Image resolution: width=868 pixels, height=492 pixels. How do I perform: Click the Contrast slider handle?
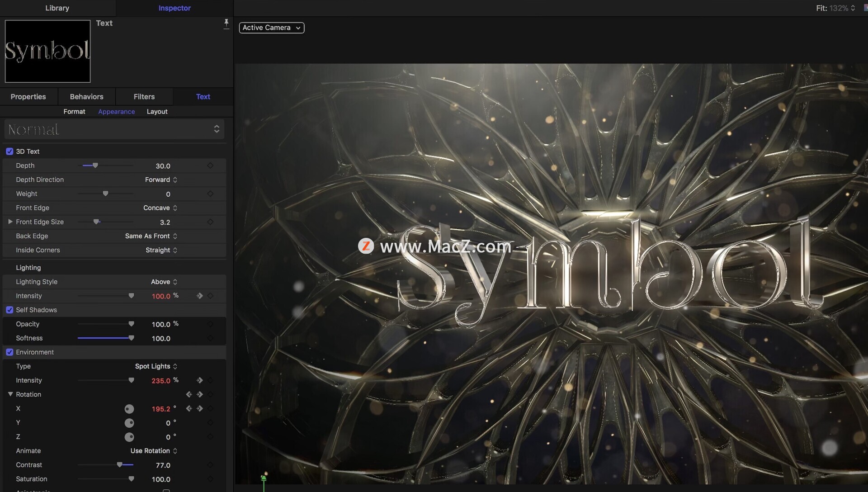(x=119, y=465)
